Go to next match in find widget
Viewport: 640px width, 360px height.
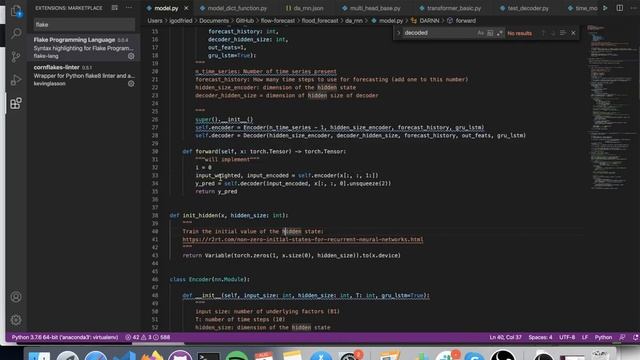pos(553,33)
